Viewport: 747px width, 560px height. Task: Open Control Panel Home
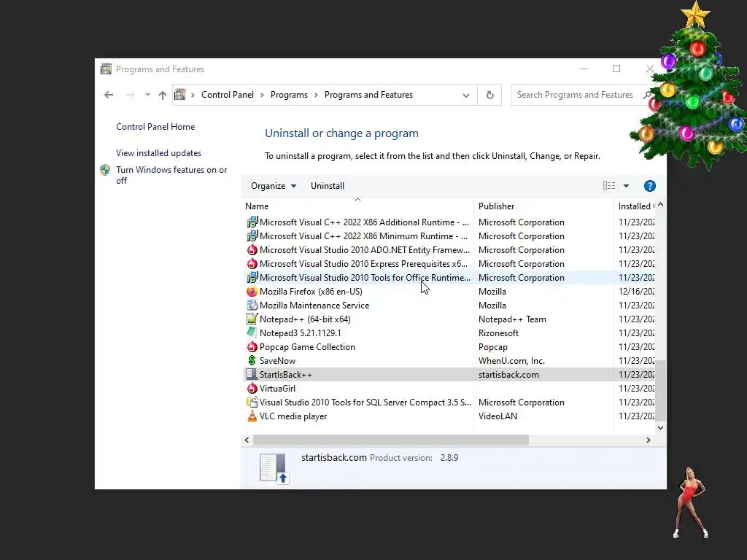click(x=155, y=127)
